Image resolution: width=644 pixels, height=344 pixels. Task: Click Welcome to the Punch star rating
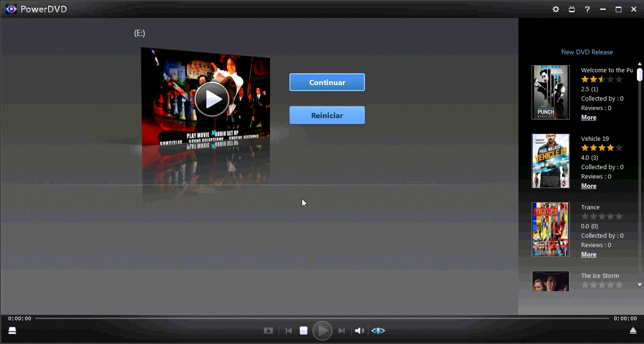click(x=602, y=79)
